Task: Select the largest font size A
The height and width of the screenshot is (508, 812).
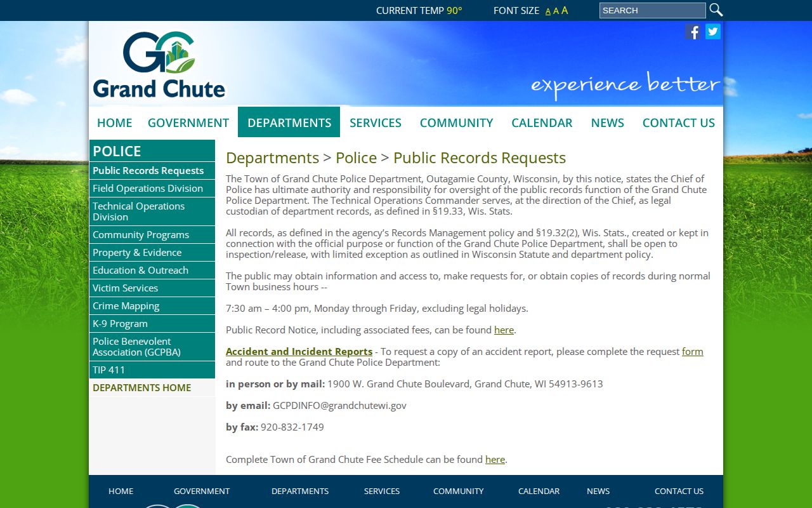Action: click(x=565, y=10)
